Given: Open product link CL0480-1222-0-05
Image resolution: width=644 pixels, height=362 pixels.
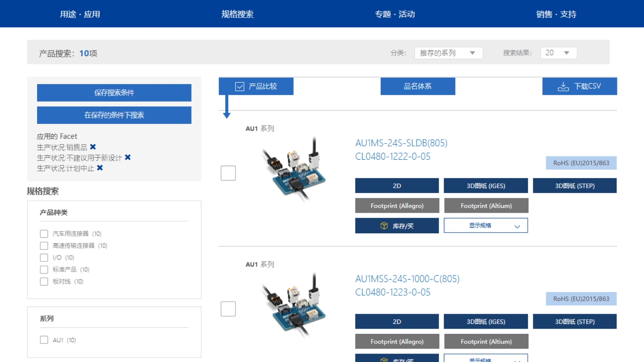Looking at the screenshot, I should [392, 156].
